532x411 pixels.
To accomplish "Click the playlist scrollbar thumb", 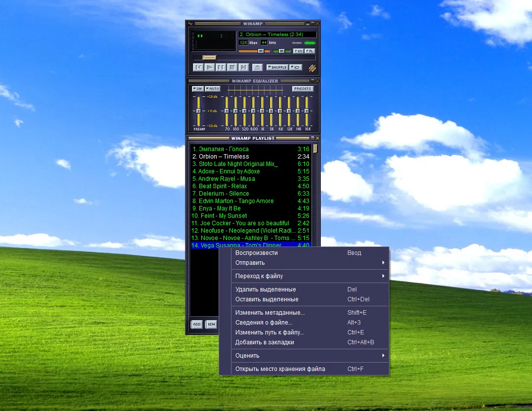I will [315, 149].
